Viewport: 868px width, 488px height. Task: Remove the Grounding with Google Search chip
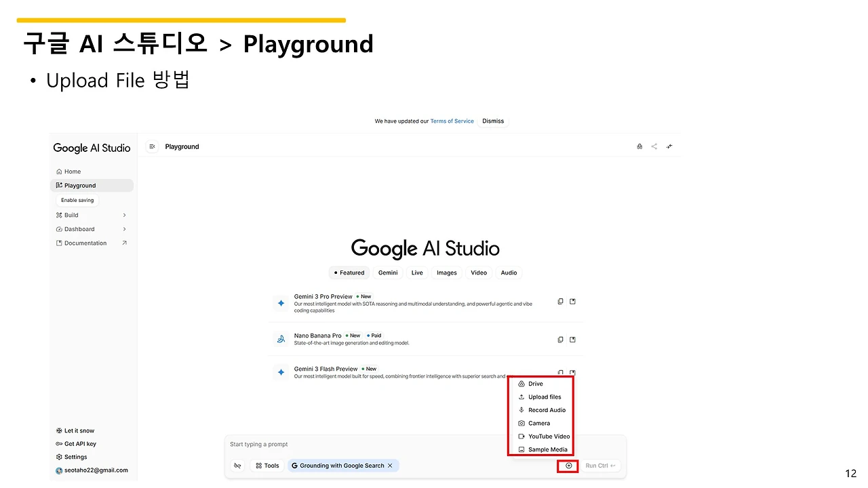pos(390,466)
